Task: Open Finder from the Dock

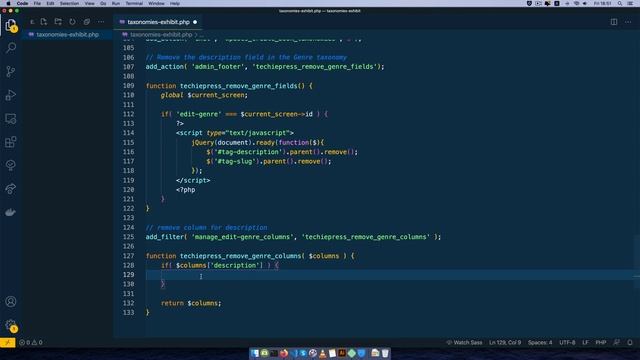Action: pyautogui.click(x=255, y=353)
